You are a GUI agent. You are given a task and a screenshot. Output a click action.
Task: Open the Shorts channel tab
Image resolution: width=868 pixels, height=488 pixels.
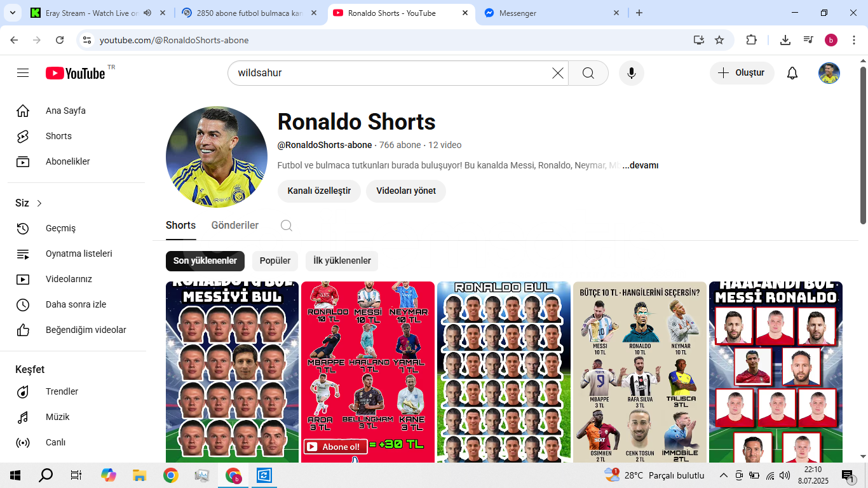pos(180,226)
